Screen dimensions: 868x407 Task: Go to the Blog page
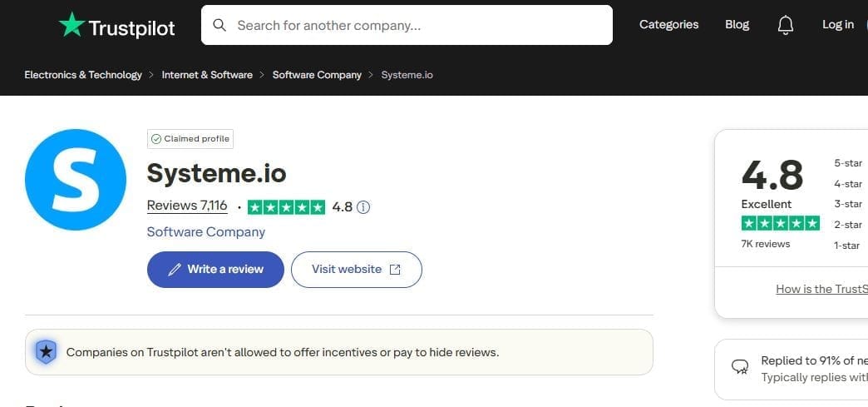[737, 25]
